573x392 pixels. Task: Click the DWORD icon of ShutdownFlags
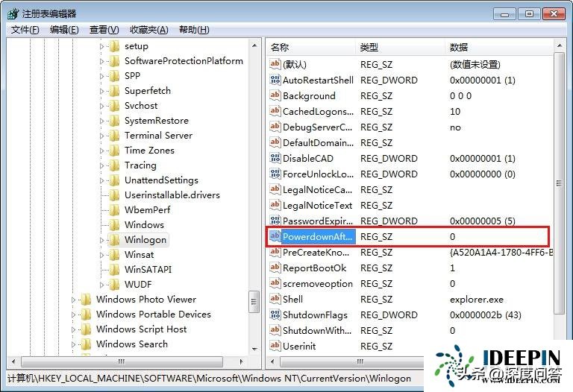coord(275,315)
